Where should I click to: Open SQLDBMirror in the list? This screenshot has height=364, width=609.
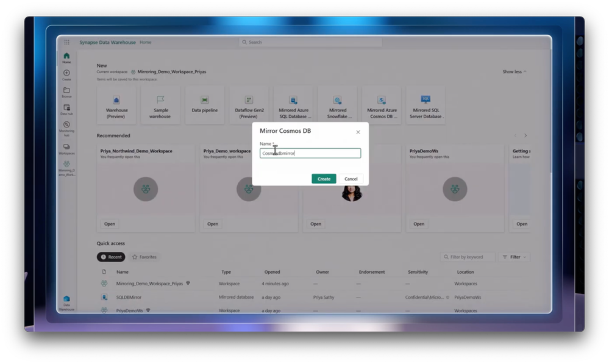point(129,297)
